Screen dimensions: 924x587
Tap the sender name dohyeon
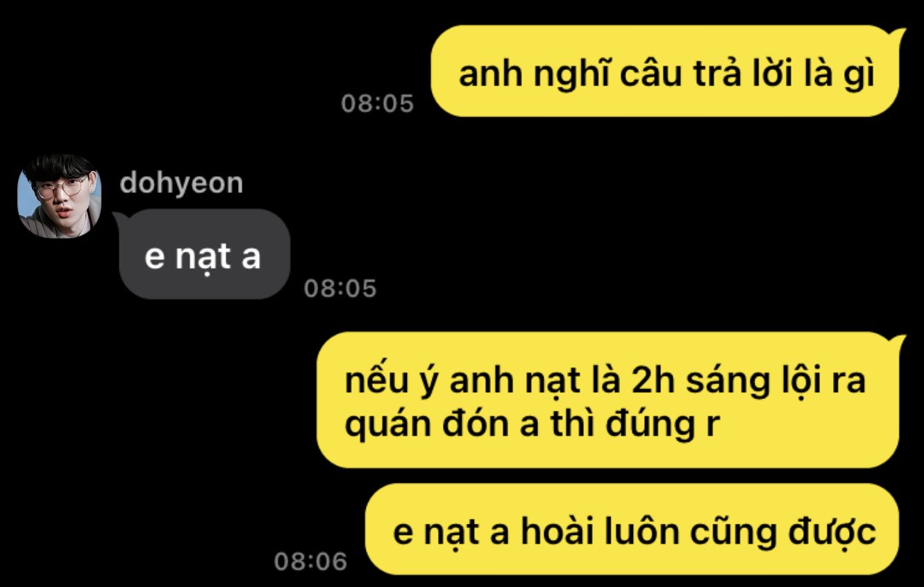(182, 183)
